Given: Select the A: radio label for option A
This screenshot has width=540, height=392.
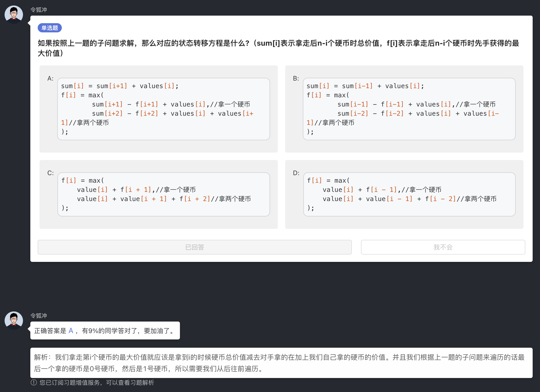Looking at the screenshot, I should pyautogui.click(x=50, y=78).
